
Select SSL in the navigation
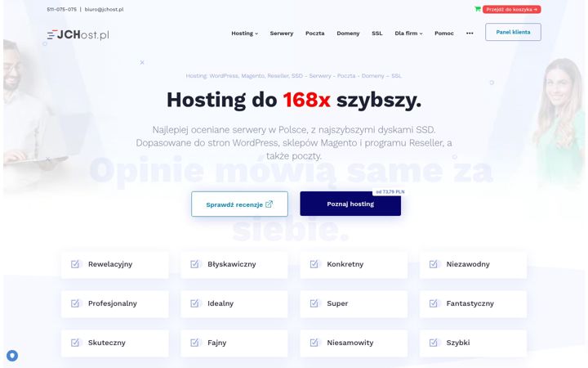pos(376,33)
